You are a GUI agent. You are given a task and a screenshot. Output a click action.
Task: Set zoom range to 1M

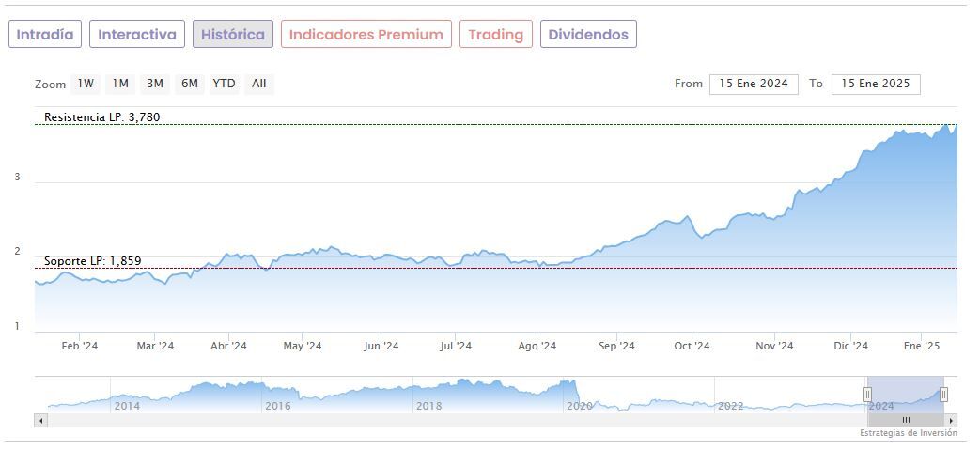(120, 84)
